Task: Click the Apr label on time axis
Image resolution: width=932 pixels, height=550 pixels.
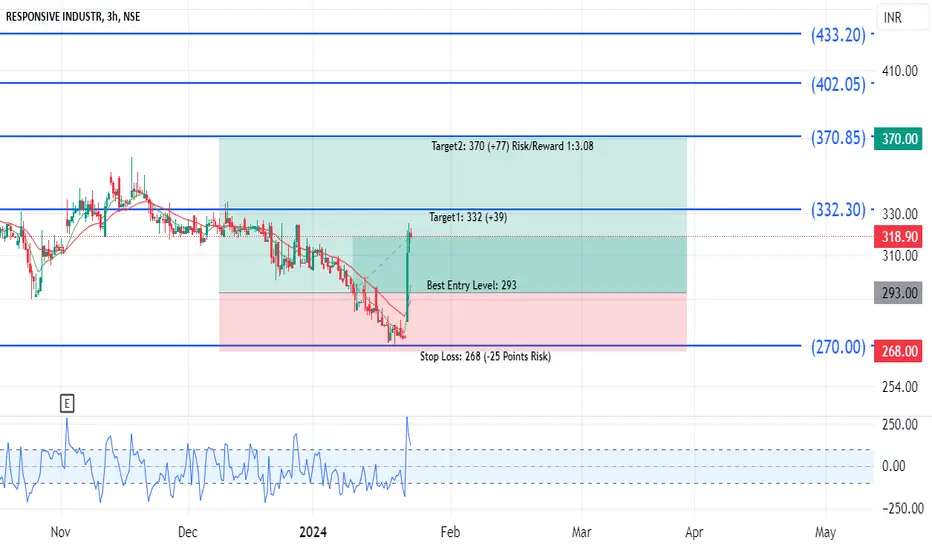Action: point(694,532)
